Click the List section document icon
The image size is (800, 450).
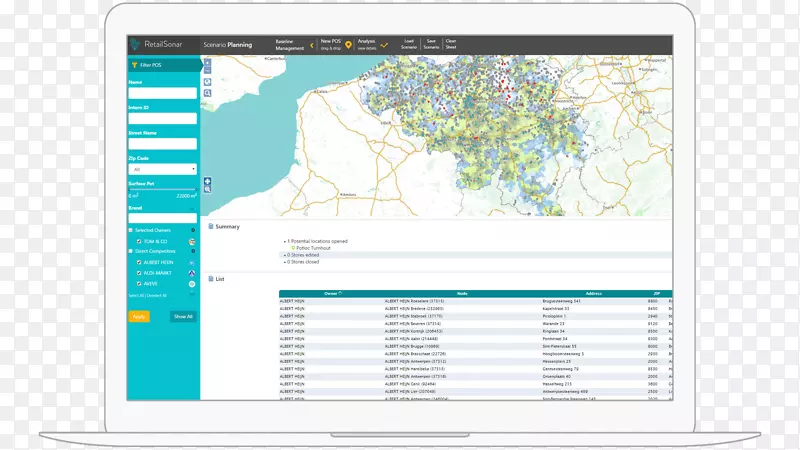point(210,278)
